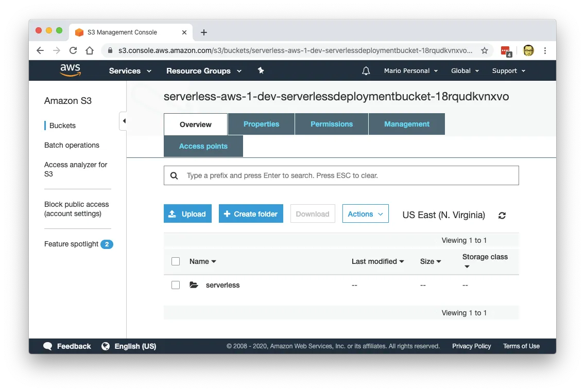Open the Support dropdown

(x=508, y=71)
